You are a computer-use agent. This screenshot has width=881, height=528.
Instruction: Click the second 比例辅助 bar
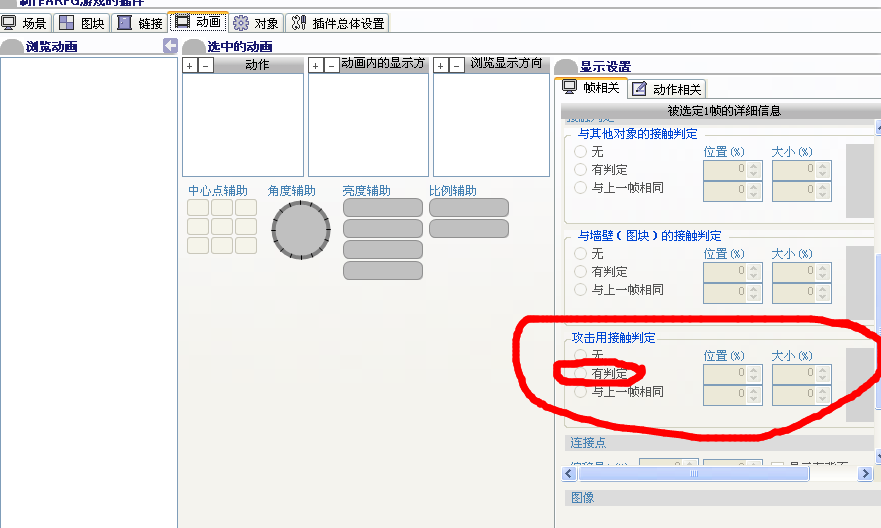[x=469, y=229]
